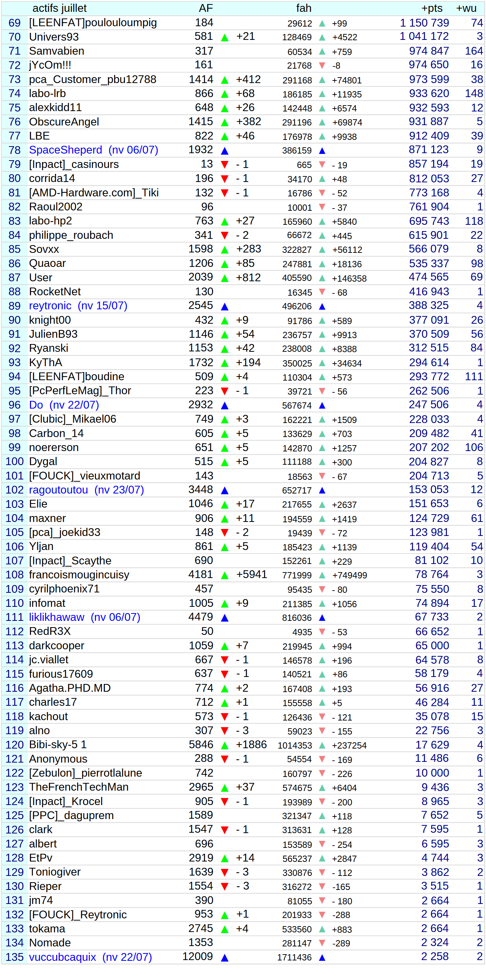486x980 pixels.
Task: Click the blue AF triangle in vuccubcaquix row
Action: coord(225,957)
